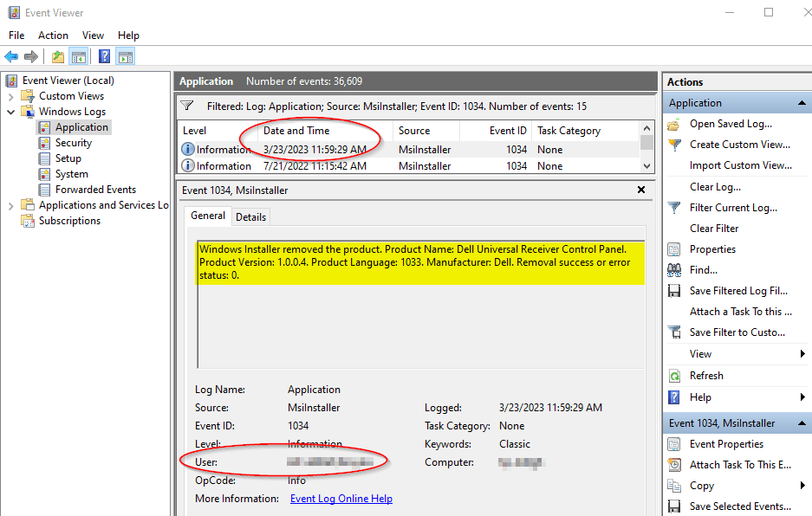Sort by the Task Category column header
The height and width of the screenshot is (516, 812).
click(586, 131)
